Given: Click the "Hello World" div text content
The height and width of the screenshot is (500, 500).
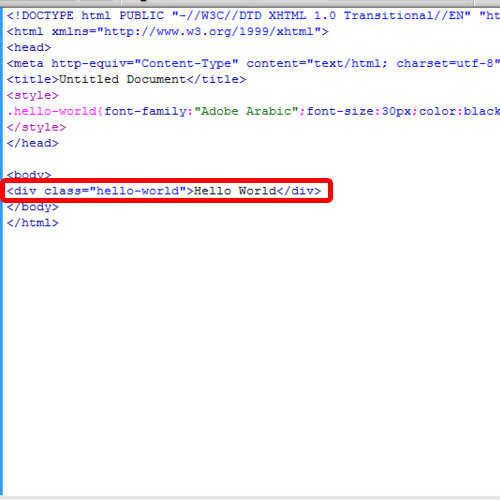Looking at the screenshot, I should (x=235, y=191).
